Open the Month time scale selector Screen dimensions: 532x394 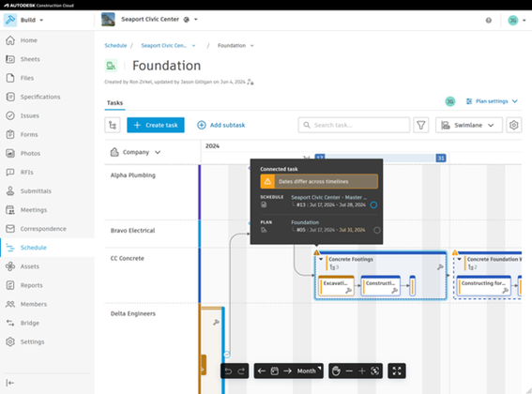pos(309,371)
